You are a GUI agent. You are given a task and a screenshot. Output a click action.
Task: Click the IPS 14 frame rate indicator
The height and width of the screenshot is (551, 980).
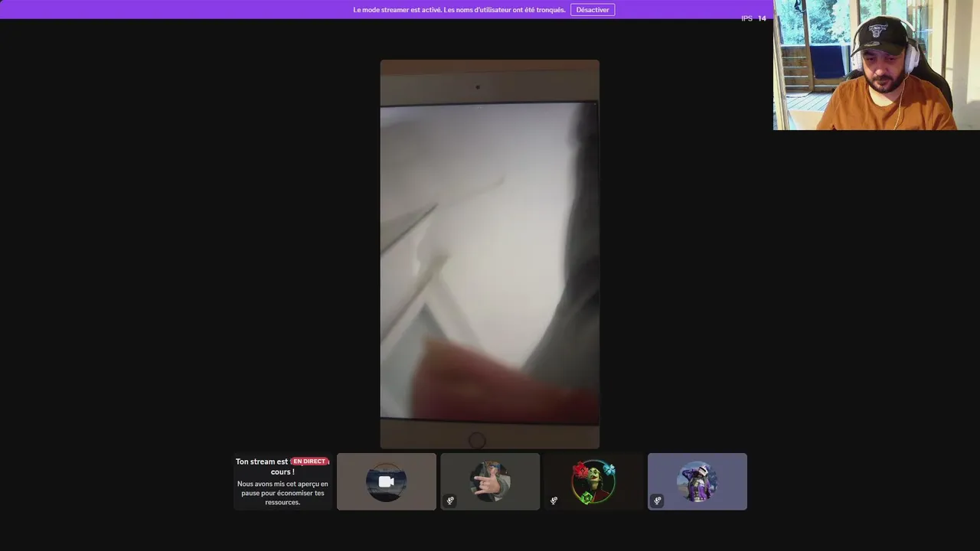753,18
